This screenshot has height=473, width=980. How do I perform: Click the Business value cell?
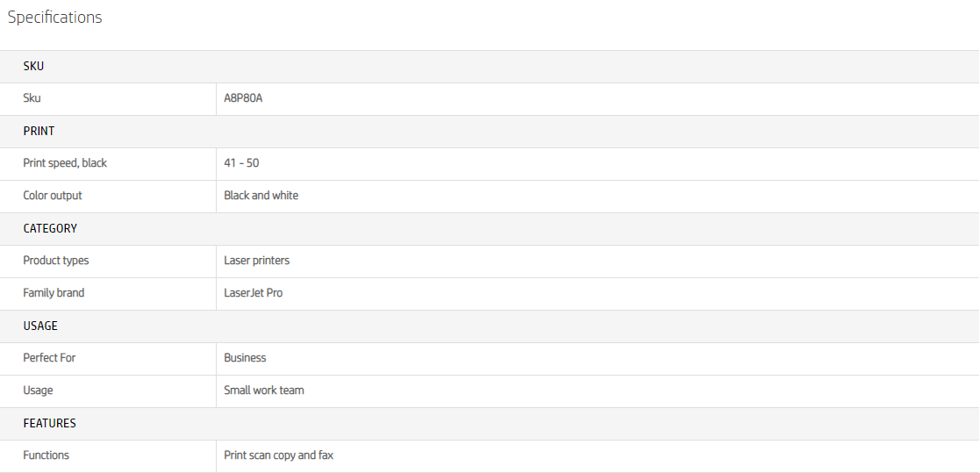tap(245, 358)
